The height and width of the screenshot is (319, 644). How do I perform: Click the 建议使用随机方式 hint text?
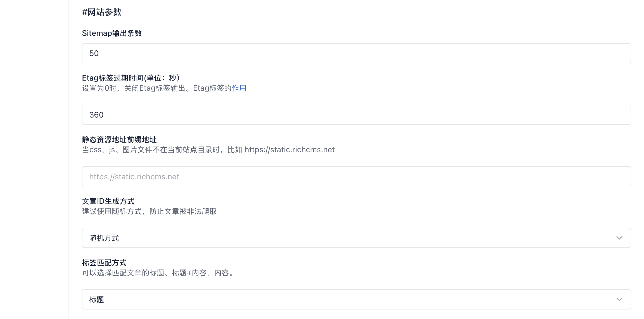pos(149,211)
